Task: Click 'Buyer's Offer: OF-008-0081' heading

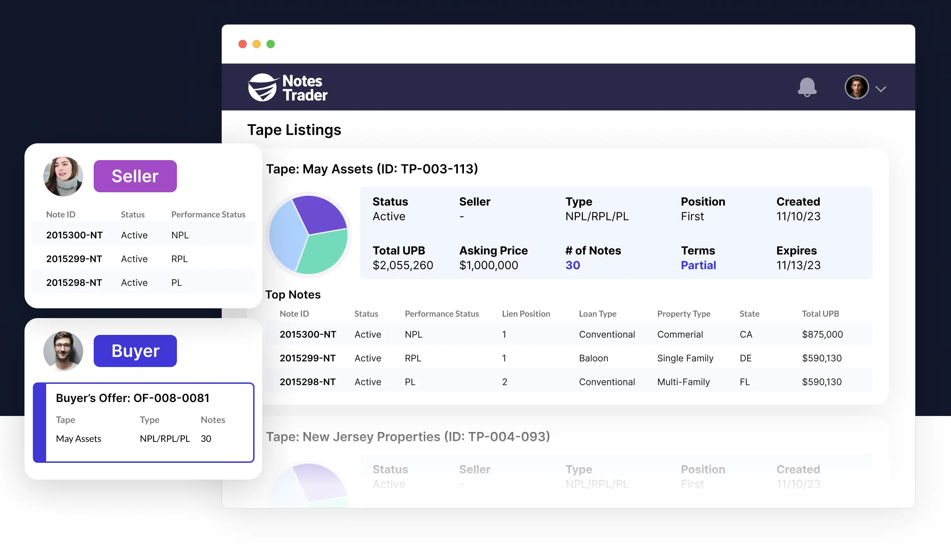Action: [x=133, y=398]
